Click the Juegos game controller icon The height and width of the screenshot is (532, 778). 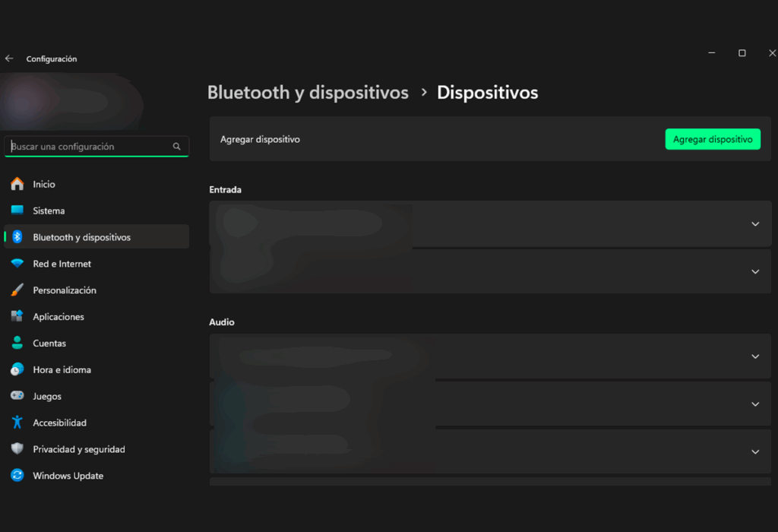click(x=17, y=396)
